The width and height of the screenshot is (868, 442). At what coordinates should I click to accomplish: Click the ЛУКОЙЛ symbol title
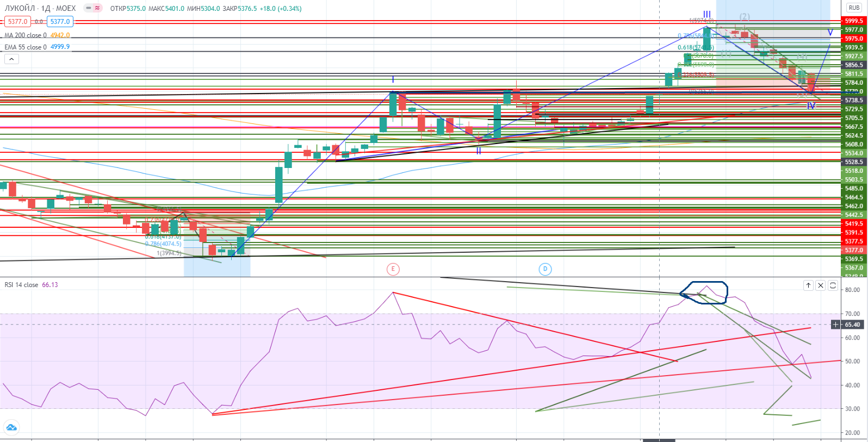[20, 8]
